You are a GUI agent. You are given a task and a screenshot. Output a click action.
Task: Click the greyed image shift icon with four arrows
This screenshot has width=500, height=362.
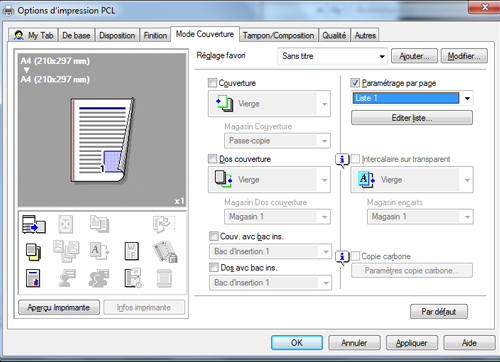point(65,224)
